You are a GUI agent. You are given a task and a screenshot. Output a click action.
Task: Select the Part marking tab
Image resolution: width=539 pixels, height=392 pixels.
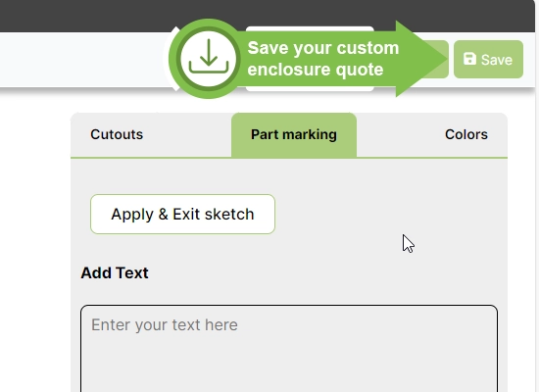pyautogui.click(x=294, y=134)
